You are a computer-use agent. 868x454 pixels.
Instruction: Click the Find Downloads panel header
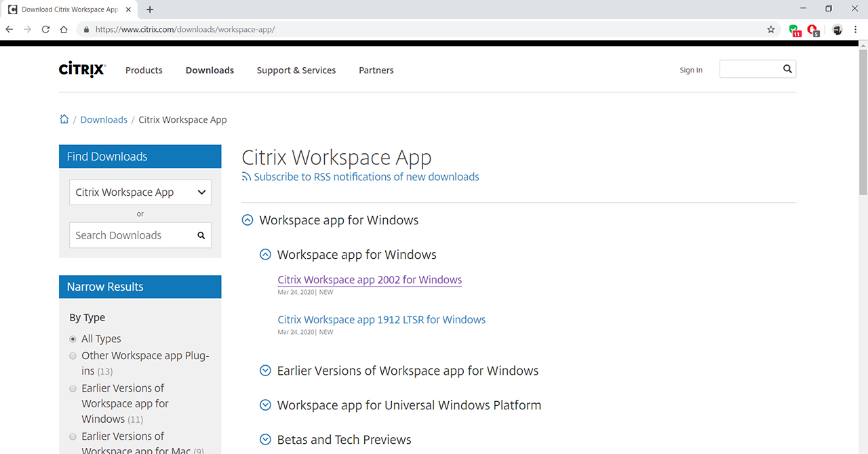[x=140, y=157]
